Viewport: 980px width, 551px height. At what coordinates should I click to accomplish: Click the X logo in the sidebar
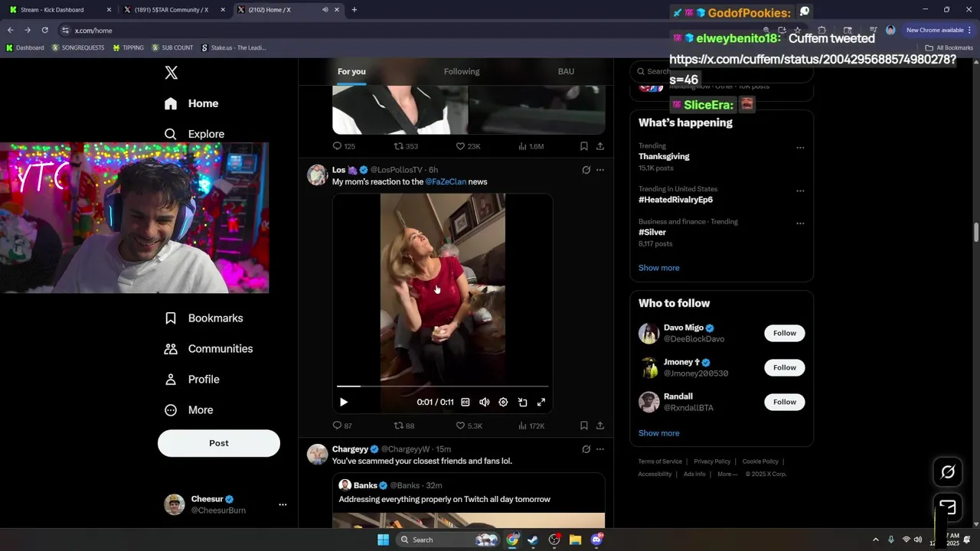[x=171, y=73]
